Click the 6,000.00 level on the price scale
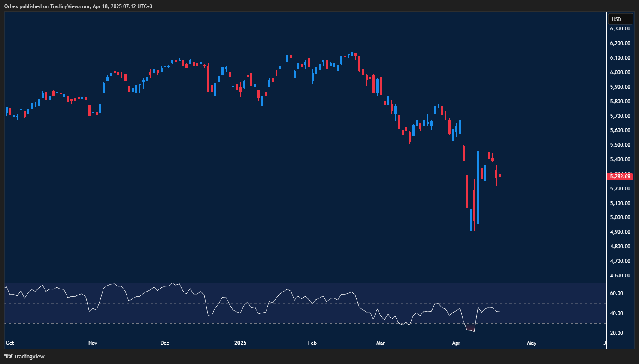This screenshot has height=364, width=639. pos(620,72)
